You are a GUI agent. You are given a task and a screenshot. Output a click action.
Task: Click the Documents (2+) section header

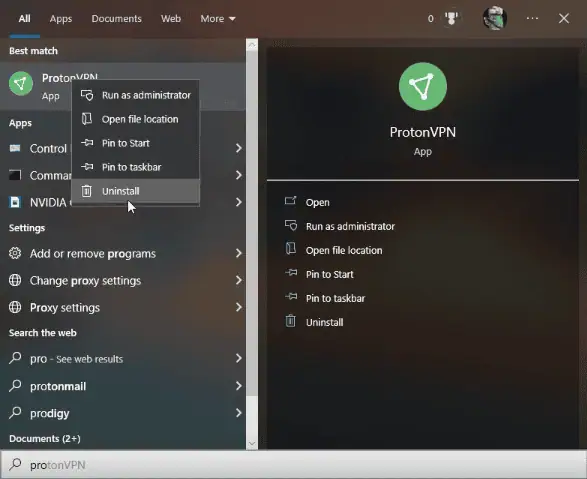[x=45, y=439]
